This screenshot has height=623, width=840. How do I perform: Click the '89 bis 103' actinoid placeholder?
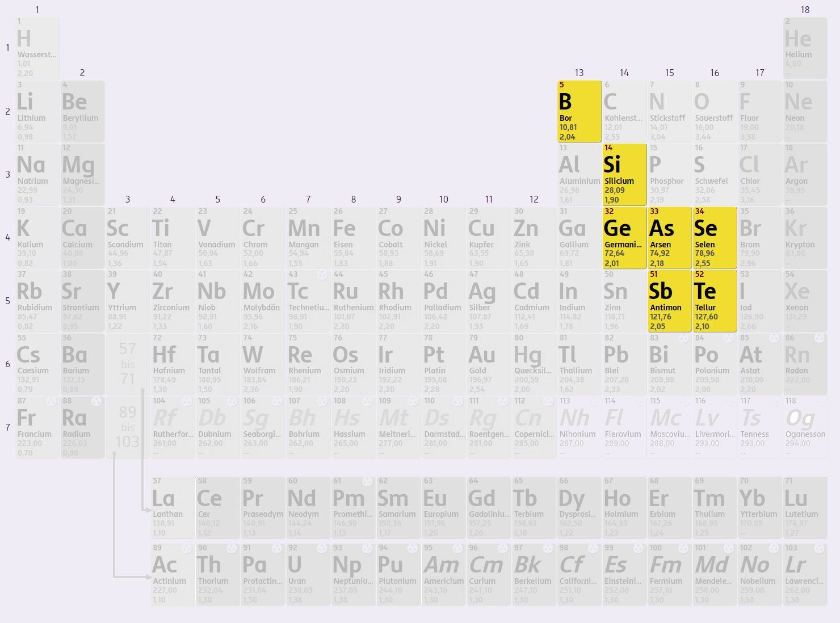pyautogui.click(x=128, y=427)
